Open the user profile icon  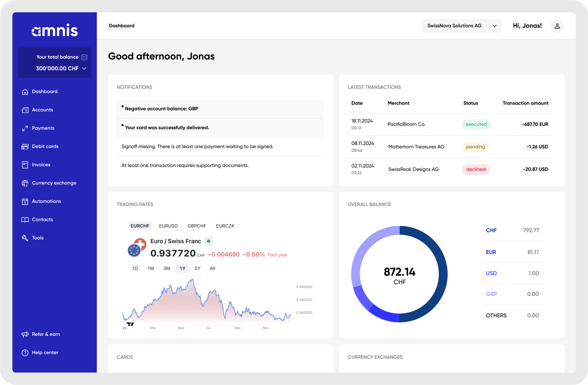(557, 26)
